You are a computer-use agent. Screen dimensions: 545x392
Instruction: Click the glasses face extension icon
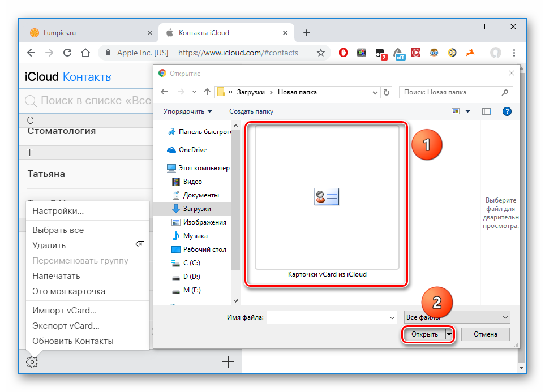(434, 53)
